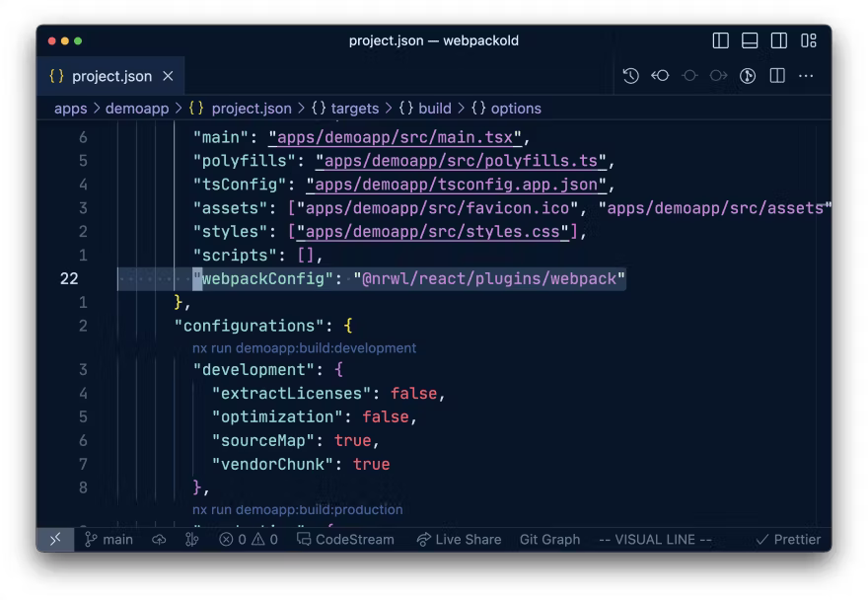Open the remote window indicator in status bar
Image resolution: width=868 pixels, height=600 pixels.
tap(55, 539)
